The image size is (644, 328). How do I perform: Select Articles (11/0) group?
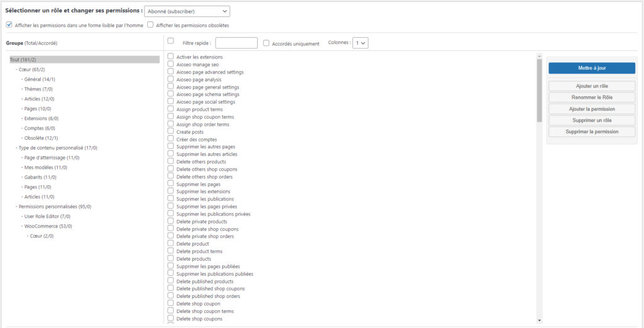point(40,197)
